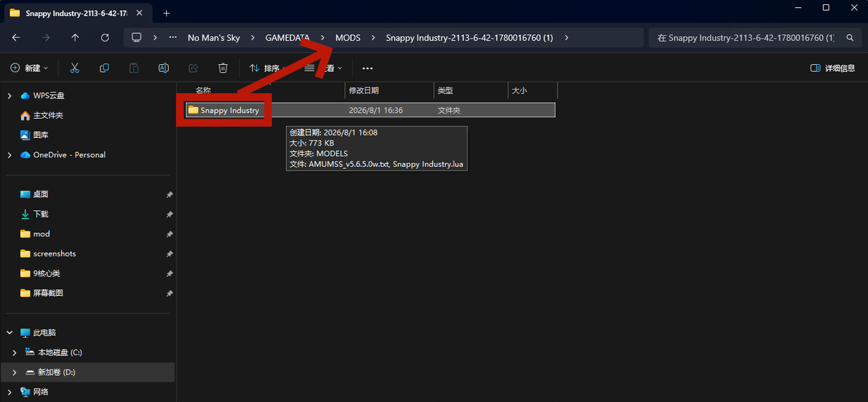Sort by 修改日期 column header
Image resolution: width=868 pixels, height=402 pixels.
[x=363, y=91]
